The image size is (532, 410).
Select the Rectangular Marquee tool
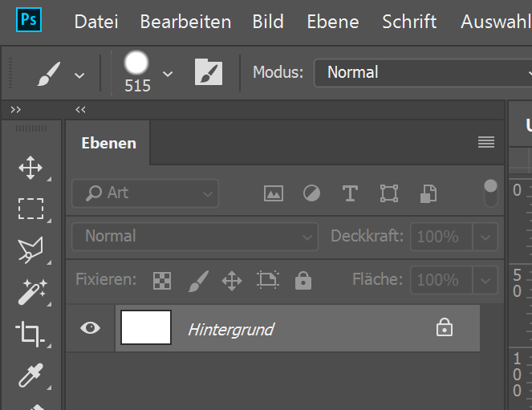tap(30, 209)
